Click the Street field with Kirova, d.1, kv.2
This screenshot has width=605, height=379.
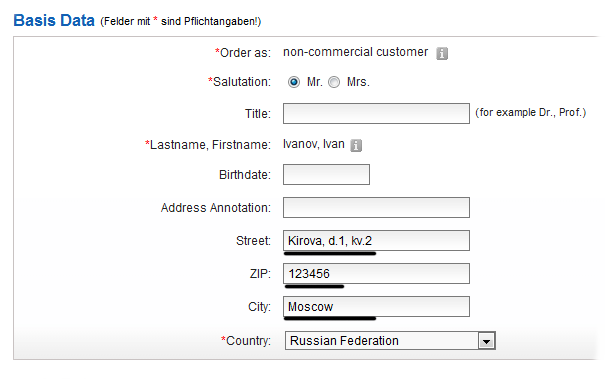(376, 240)
